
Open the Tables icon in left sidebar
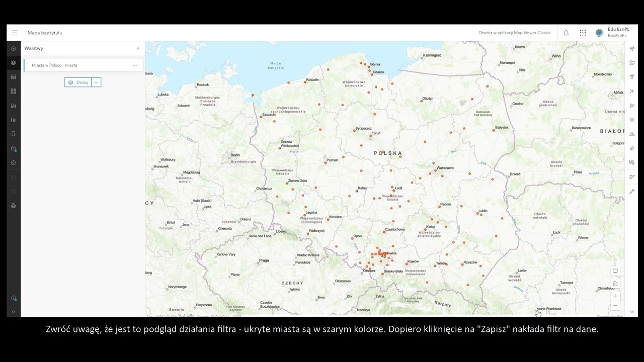click(x=14, y=77)
